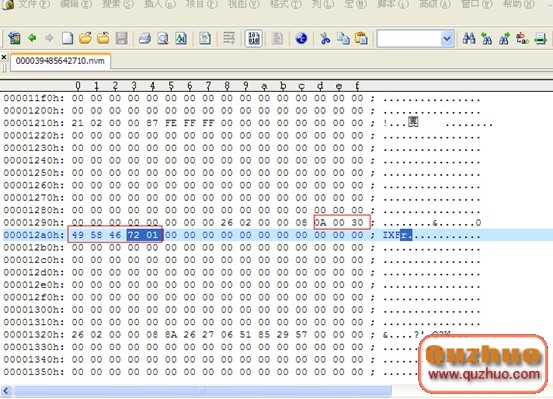
Task: Toggle word wrap toolbar button
Action: tap(229, 38)
